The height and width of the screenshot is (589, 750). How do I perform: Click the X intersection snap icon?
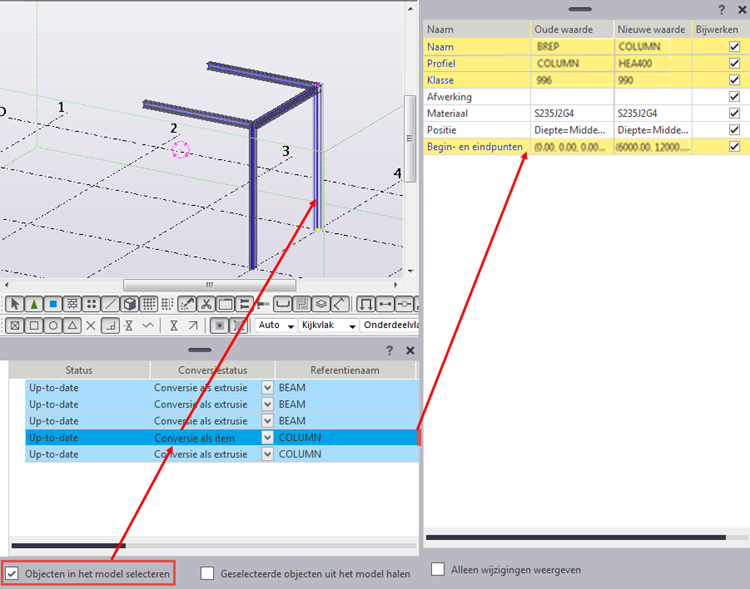pyautogui.click(x=91, y=326)
